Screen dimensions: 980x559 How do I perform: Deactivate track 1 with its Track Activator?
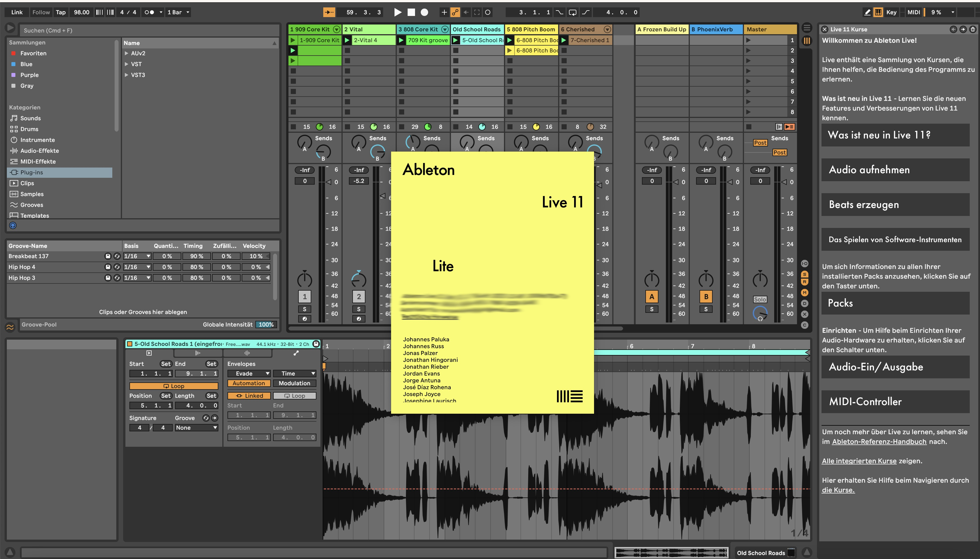(304, 296)
